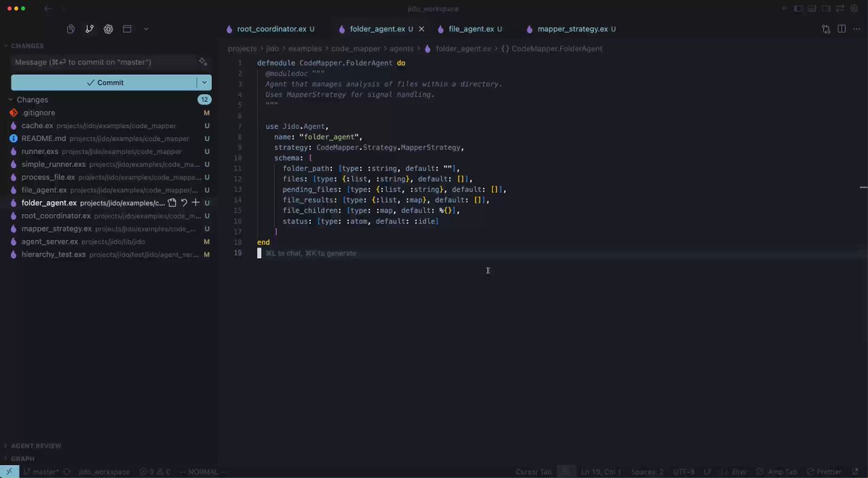Viewport: 868px width, 478px height.
Task: Close the folder_agent.ex tab
Action: pyautogui.click(x=420, y=29)
